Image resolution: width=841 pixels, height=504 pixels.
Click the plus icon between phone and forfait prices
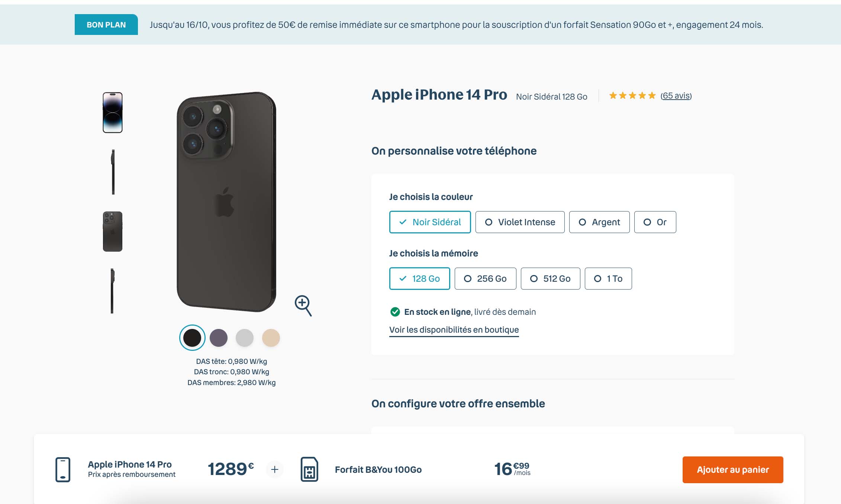click(275, 469)
